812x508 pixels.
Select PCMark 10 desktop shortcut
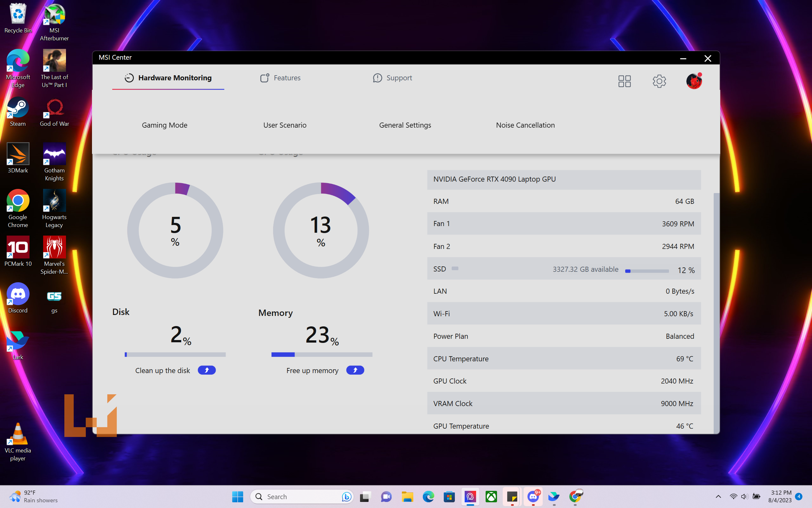18,251
